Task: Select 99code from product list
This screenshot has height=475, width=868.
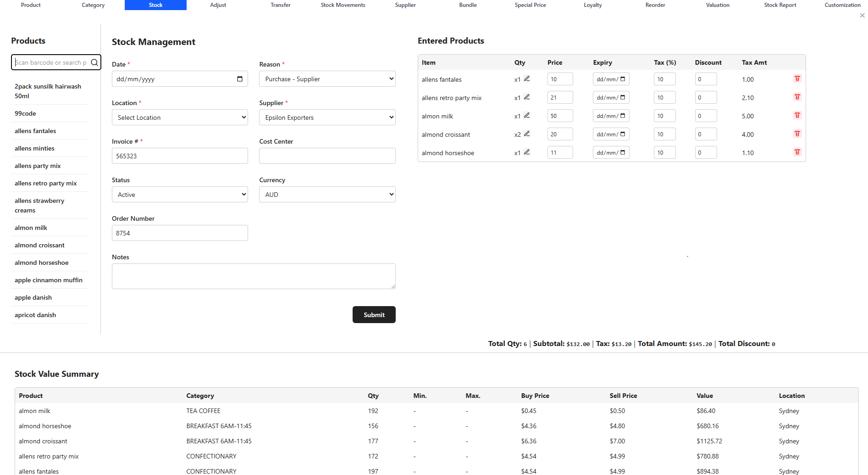Action: (50, 113)
